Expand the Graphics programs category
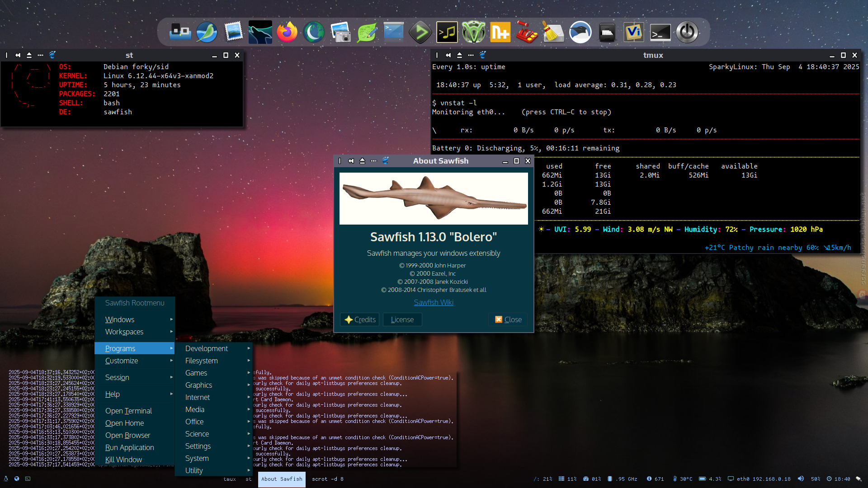Image resolution: width=868 pixels, height=488 pixels. pos(213,385)
